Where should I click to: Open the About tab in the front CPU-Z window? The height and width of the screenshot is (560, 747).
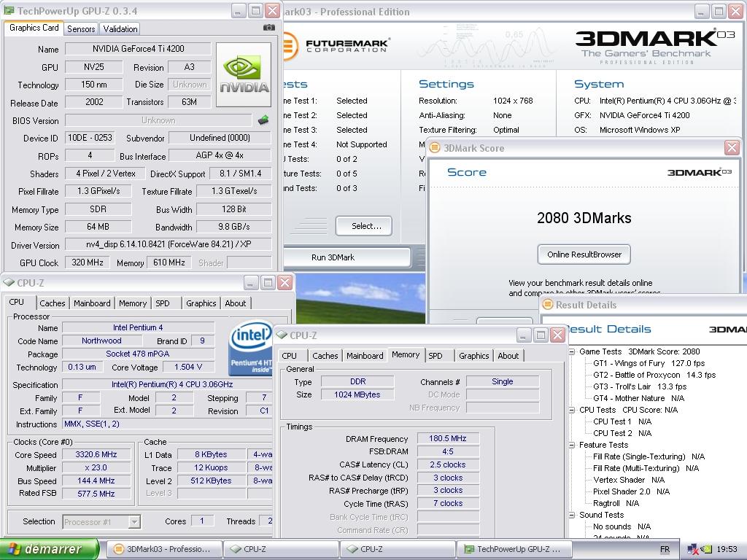508,355
